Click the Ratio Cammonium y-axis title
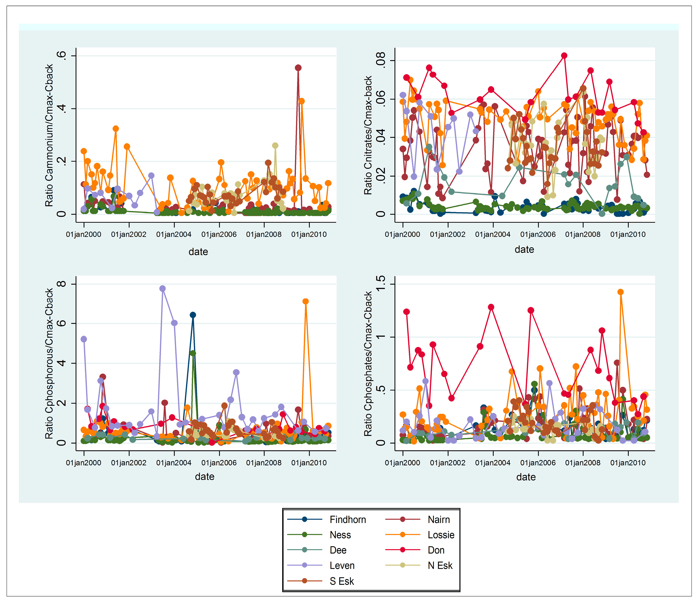The height and width of the screenshot is (603, 700). click(49, 135)
